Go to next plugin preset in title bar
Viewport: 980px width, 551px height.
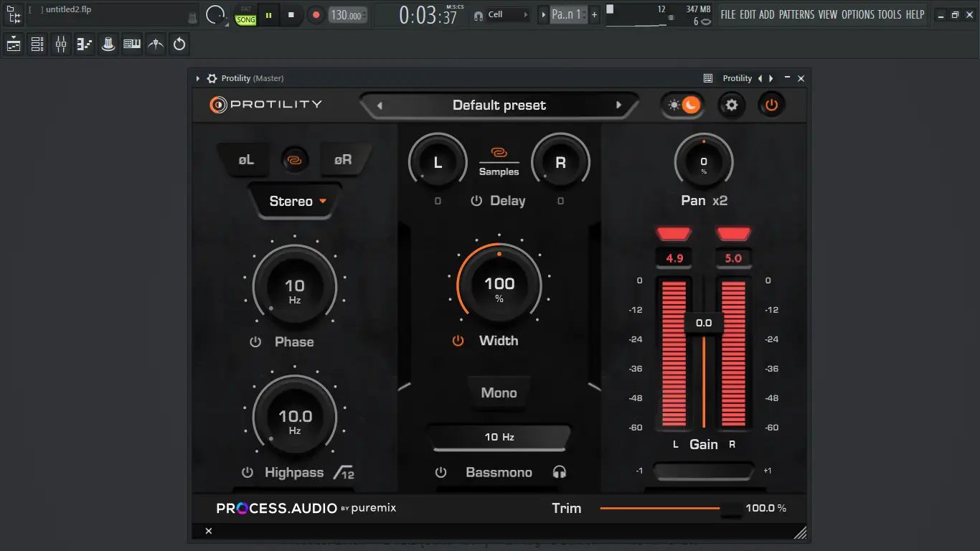click(x=771, y=78)
